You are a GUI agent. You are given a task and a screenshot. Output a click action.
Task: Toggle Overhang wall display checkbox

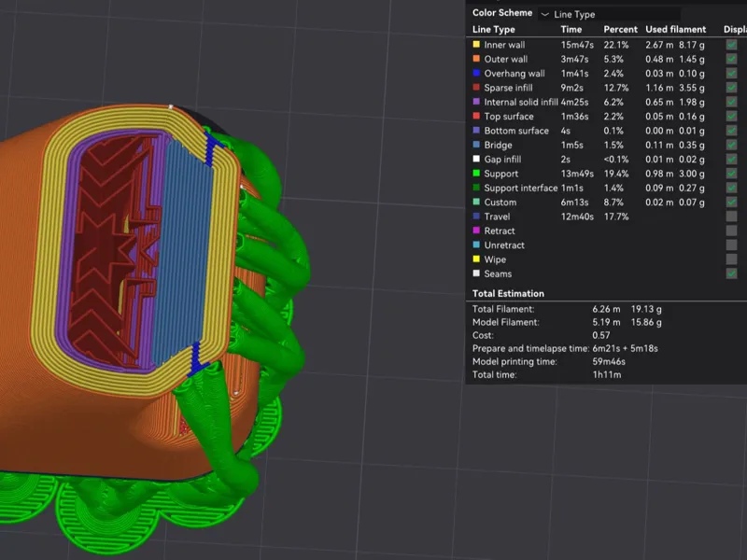(x=731, y=74)
